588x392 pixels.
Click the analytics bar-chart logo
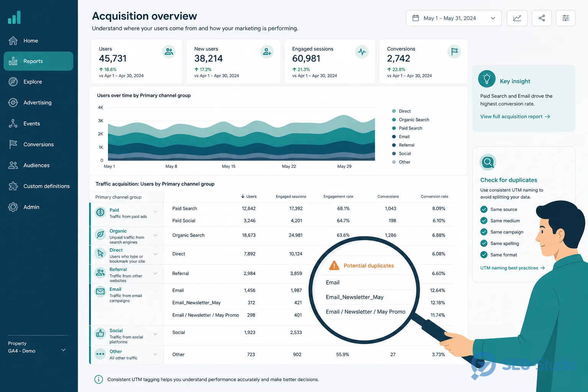coord(14,18)
